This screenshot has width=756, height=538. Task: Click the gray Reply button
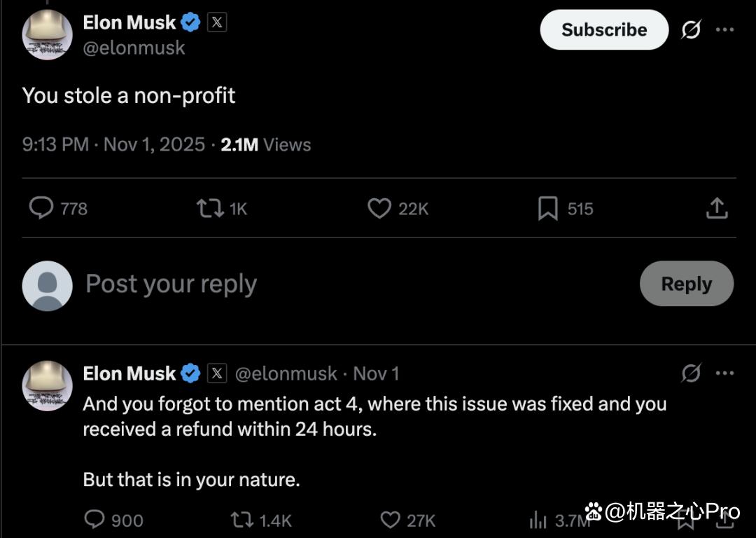point(687,284)
